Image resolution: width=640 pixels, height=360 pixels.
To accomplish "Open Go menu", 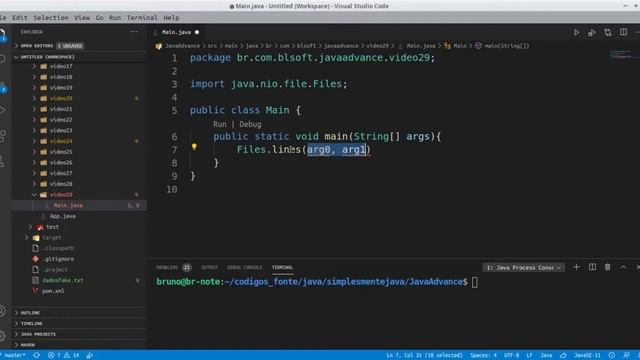I will 100,18.
